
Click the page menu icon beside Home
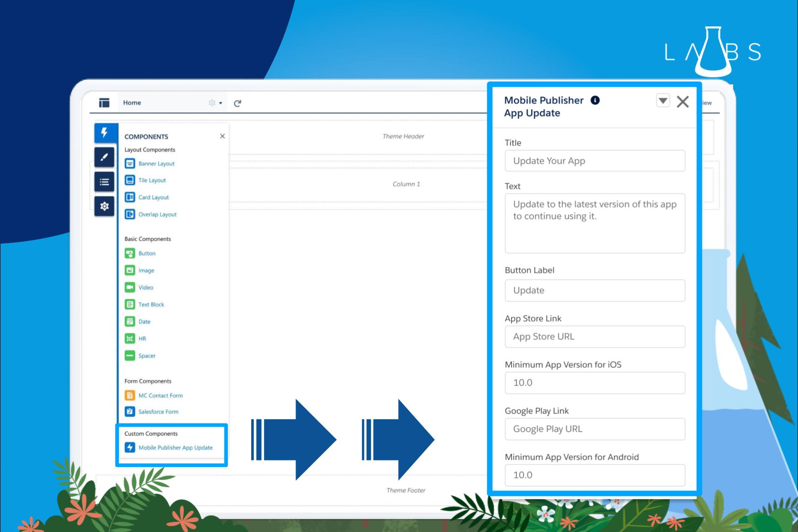(x=104, y=103)
